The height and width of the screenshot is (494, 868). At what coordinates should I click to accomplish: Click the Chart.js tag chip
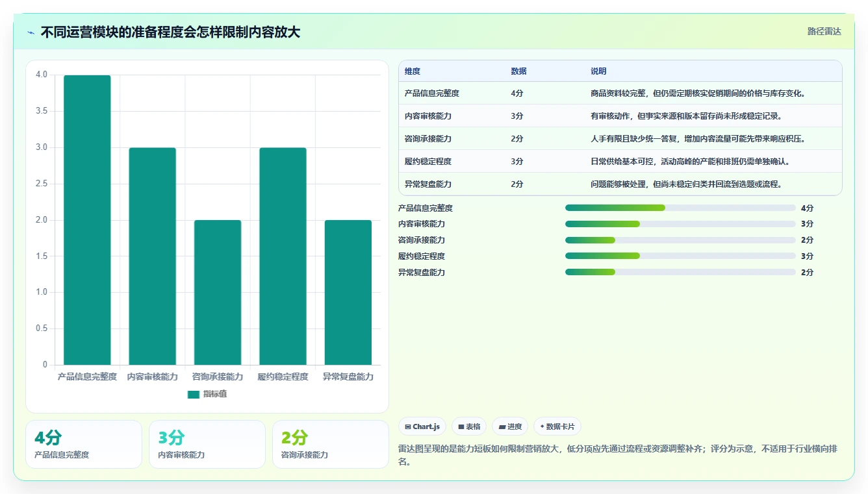point(422,426)
